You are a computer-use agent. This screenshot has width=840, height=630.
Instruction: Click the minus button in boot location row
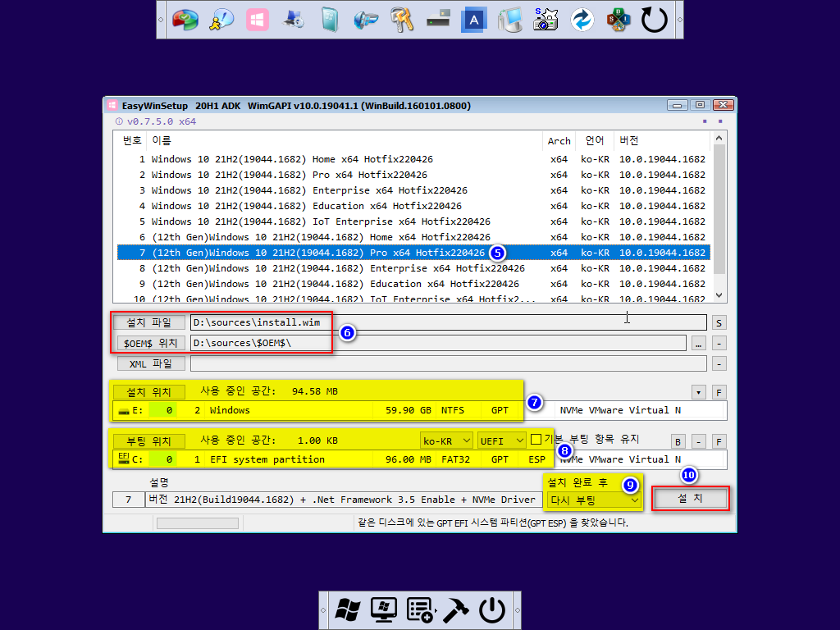pos(699,441)
